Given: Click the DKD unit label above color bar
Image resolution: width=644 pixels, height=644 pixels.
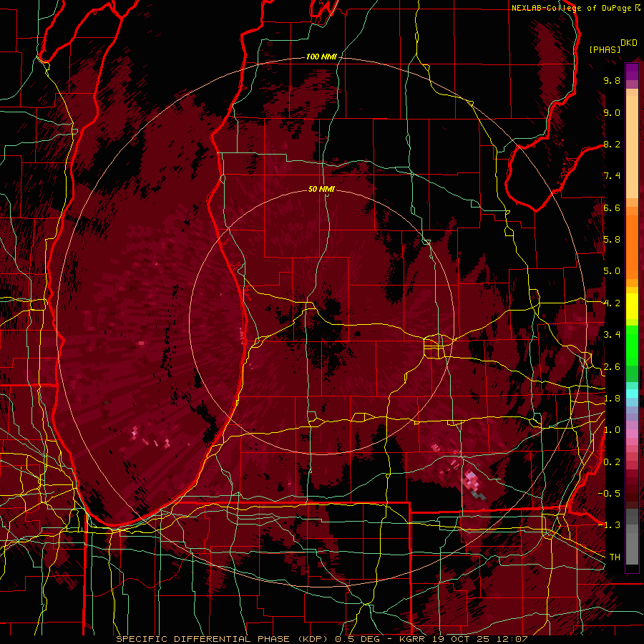Looking at the screenshot, I should tap(629, 42).
